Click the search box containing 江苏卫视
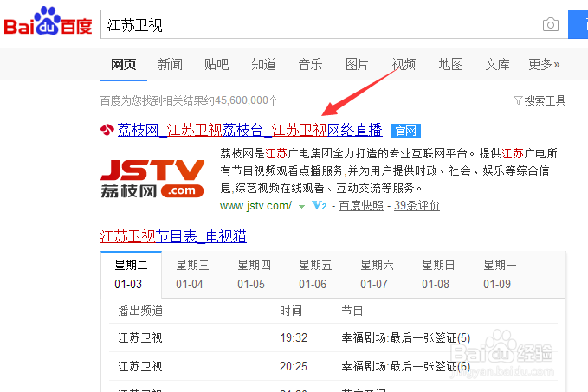Screen dimensions: 588x392 [x=334, y=25]
